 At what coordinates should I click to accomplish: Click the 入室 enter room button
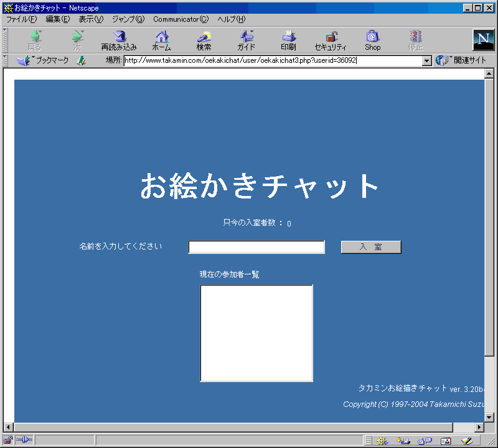coord(371,247)
